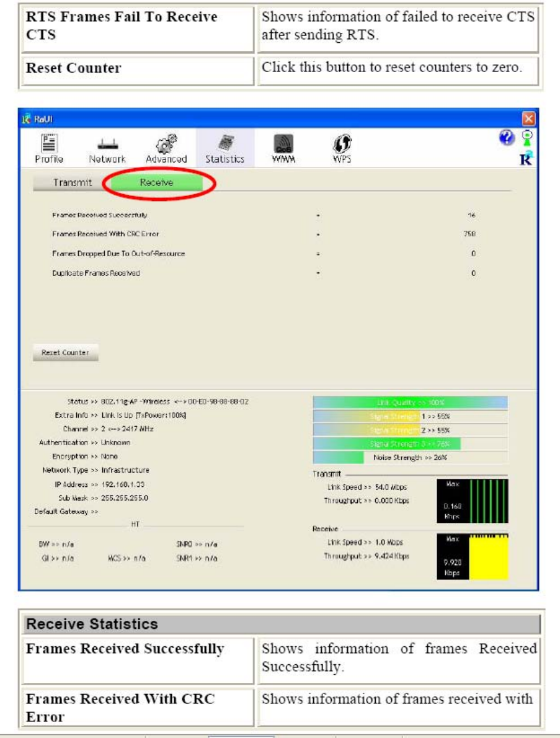The height and width of the screenshot is (738, 560).
Task: Click the Receive Throughput 9.424 Kbps text
Action: 367,556
